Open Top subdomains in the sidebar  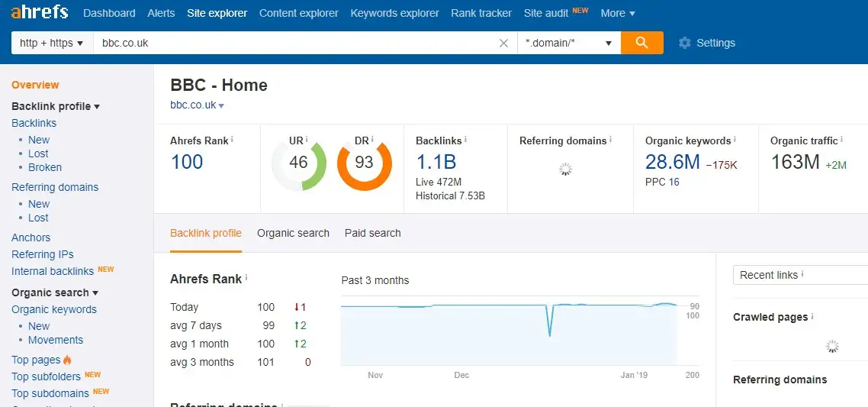coord(50,393)
